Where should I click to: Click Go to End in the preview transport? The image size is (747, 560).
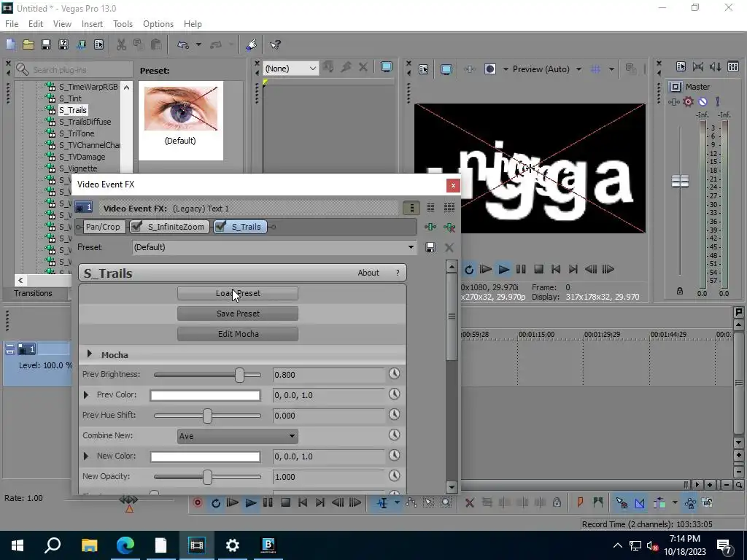[573, 270]
